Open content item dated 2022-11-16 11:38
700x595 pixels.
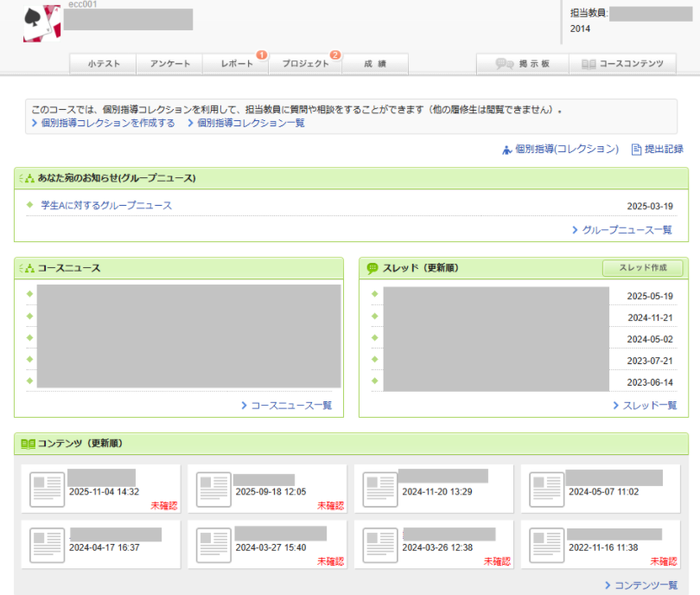click(x=603, y=545)
